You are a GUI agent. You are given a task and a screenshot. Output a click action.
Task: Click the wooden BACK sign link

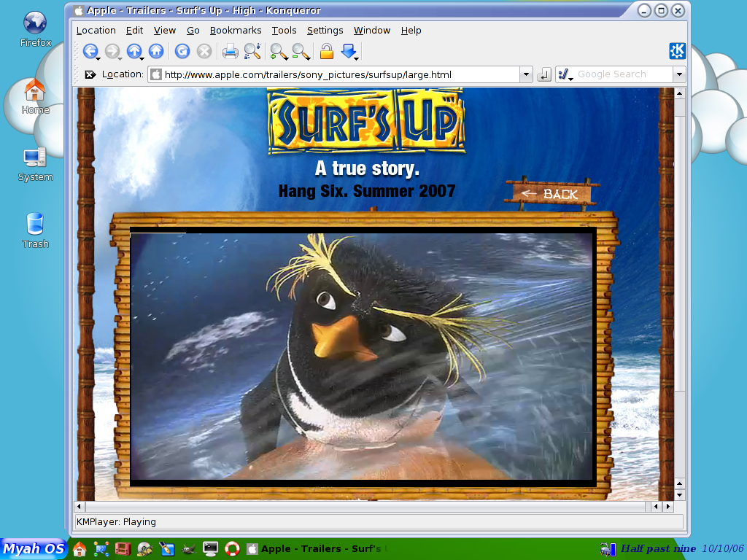click(551, 194)
